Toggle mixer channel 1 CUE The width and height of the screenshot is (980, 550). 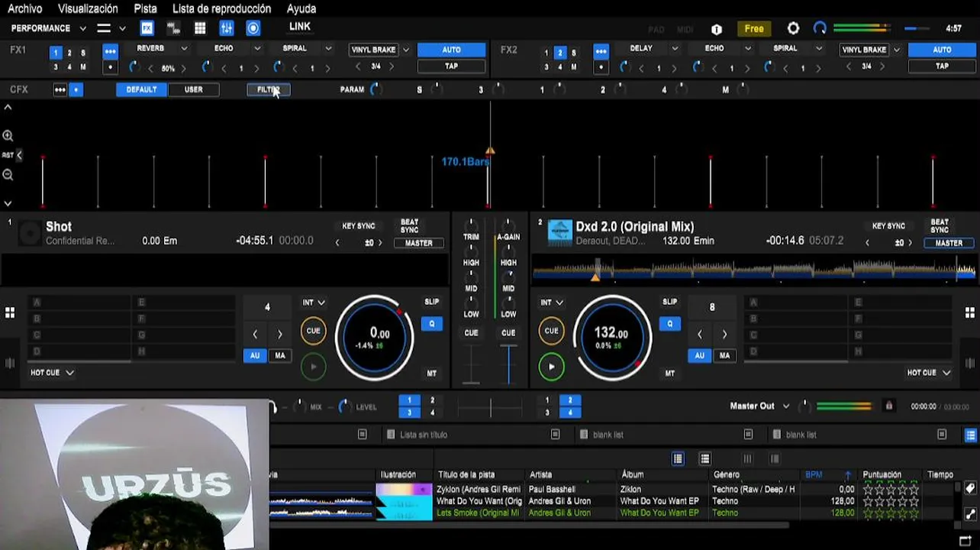471,333
